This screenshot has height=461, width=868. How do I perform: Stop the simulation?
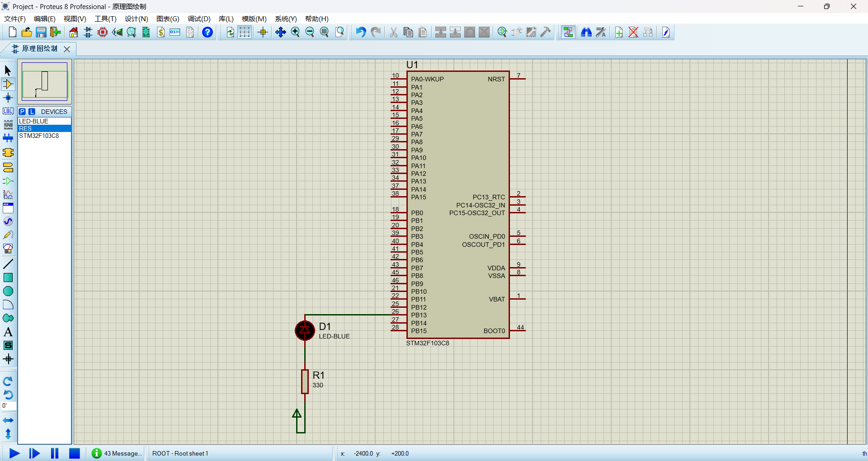click(x=75, y=453)
